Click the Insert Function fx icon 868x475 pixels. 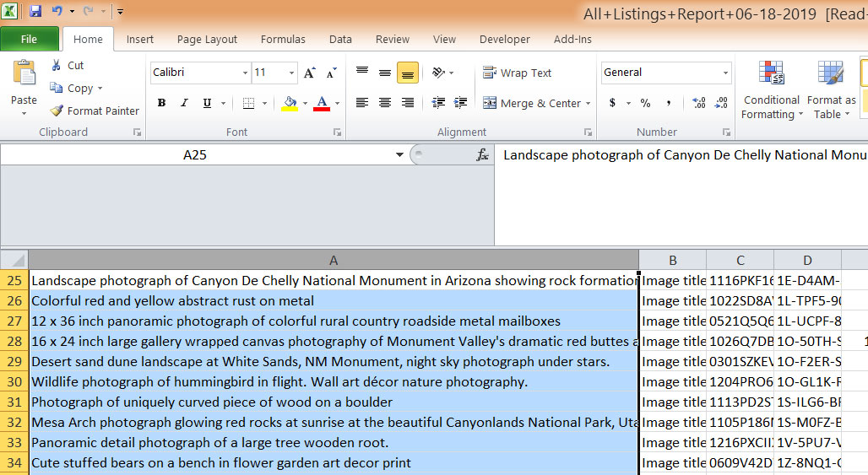[x=482, y=155]
